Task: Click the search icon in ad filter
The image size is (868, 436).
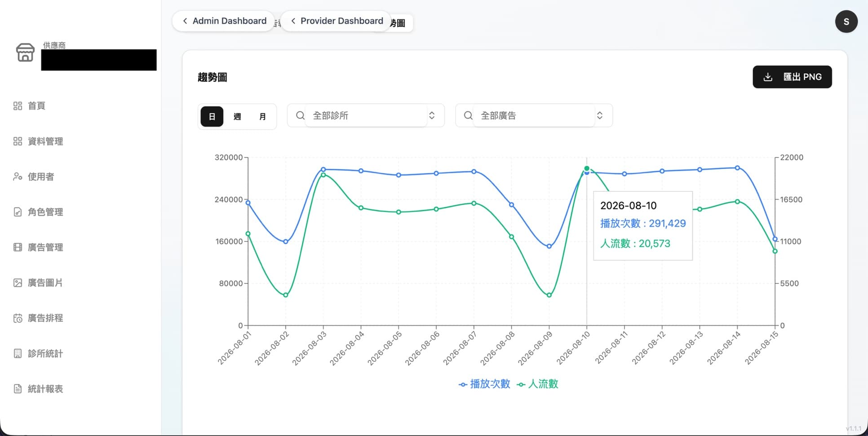Action: 468,116
